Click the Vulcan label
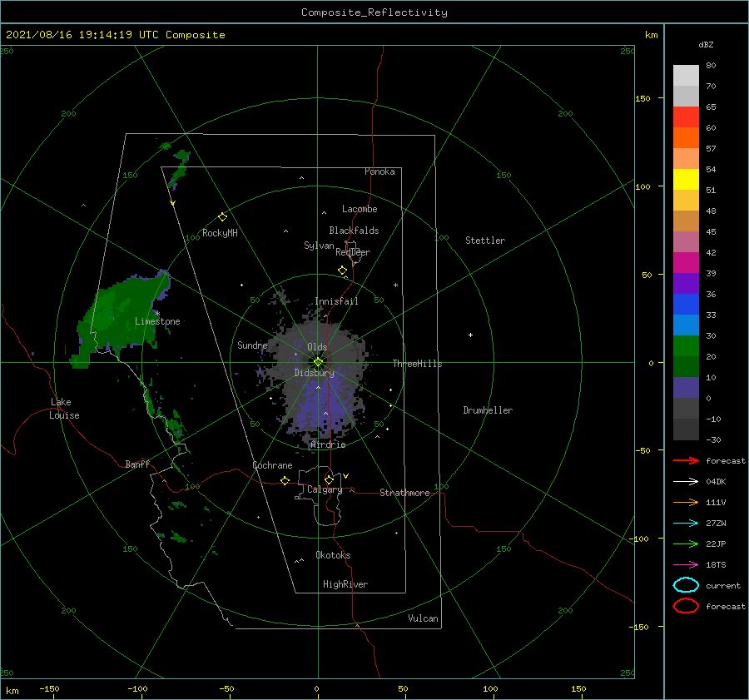This screenshot has height=700, width=749. pos(423,618)
